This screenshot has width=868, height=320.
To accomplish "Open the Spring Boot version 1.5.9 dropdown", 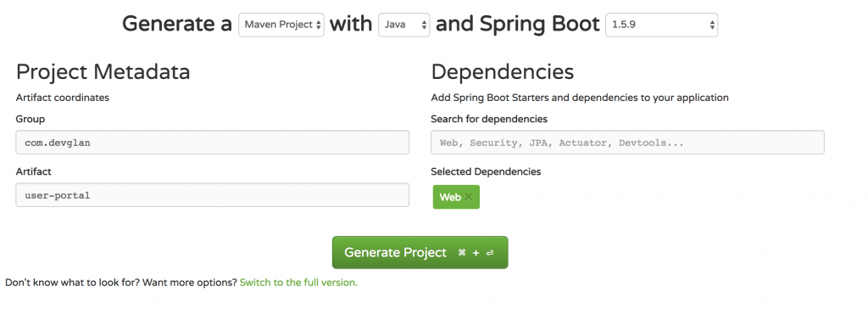I will tap(661, 25).
